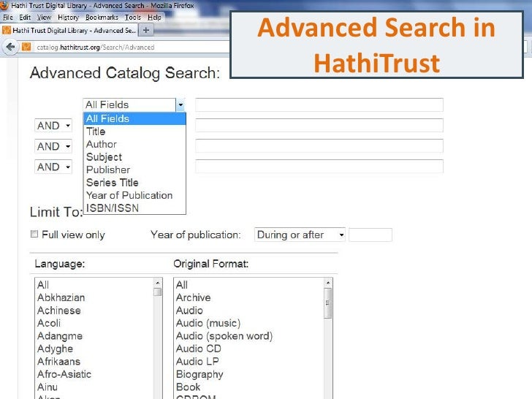
Task: Click the Original Format list scrollbar thumb
Action: point(327,303)
